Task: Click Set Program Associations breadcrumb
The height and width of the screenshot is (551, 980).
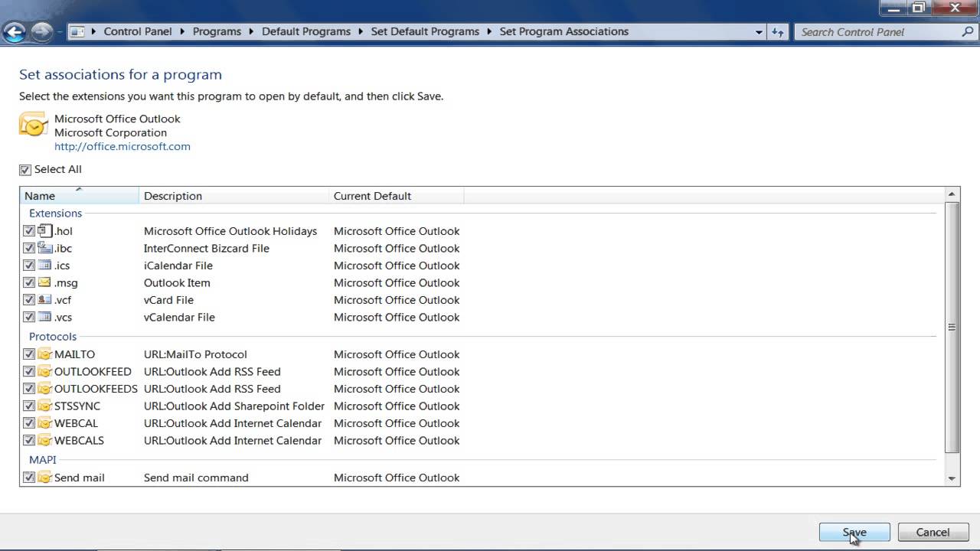Action: (x=564, y=32)
